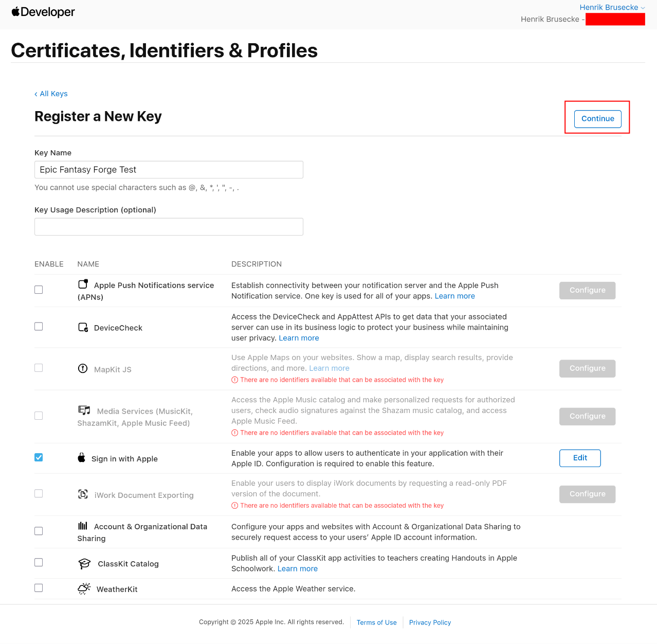Click the Apple Developer logo
The height and width of the screenshot is (644, 657).
pos(43,12)
